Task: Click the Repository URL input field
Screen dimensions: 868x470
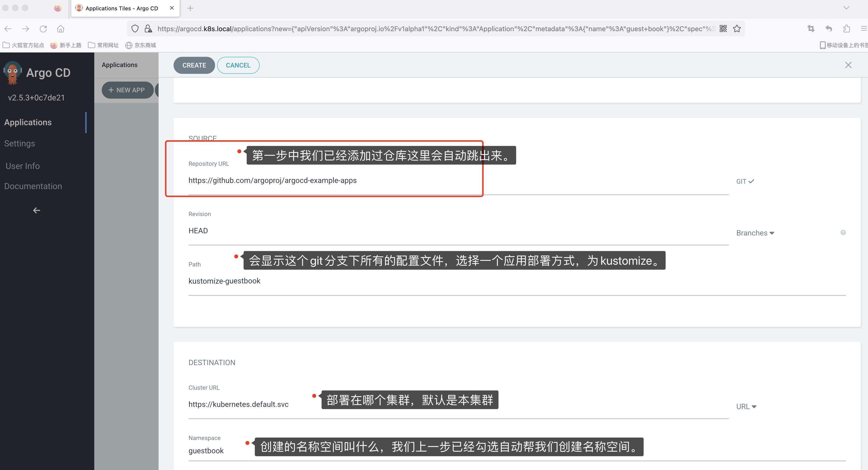Action: tap(458, 181)
